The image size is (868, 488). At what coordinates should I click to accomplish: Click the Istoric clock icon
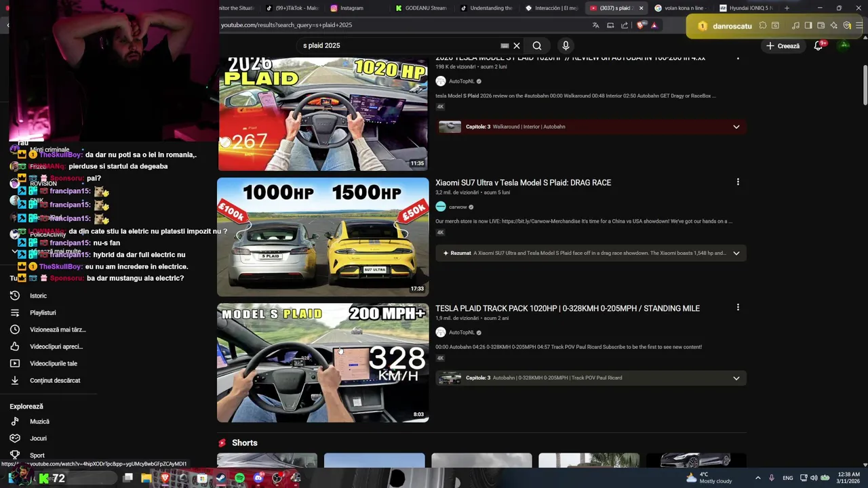[x=15, y=296]
